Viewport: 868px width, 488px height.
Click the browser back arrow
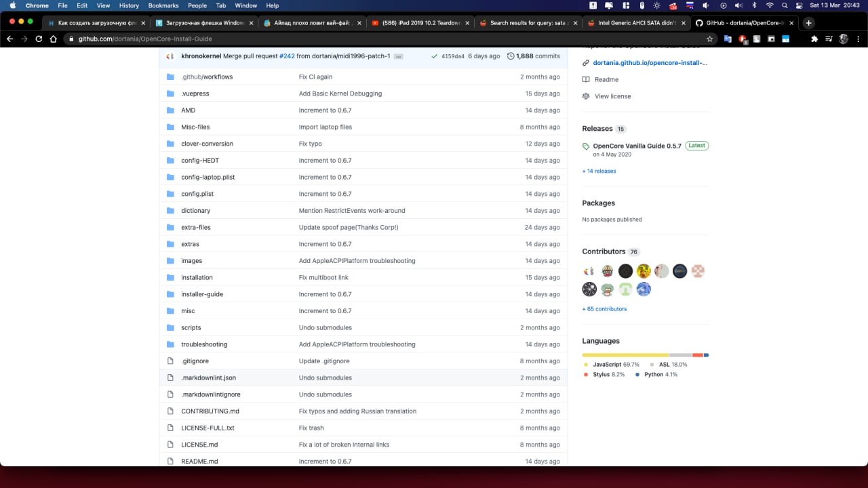point(9,39)
